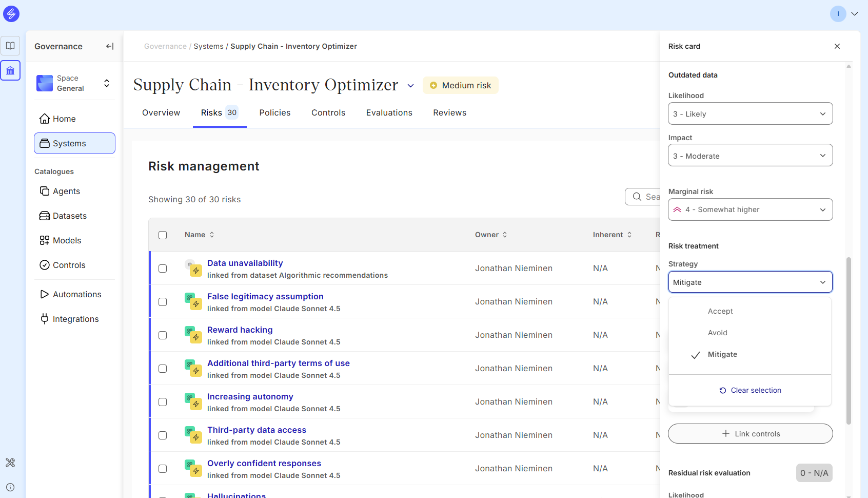868x498 pixels.
Task: Expand the Marginal risk dropdown
Action: click(x=749, y=209)
